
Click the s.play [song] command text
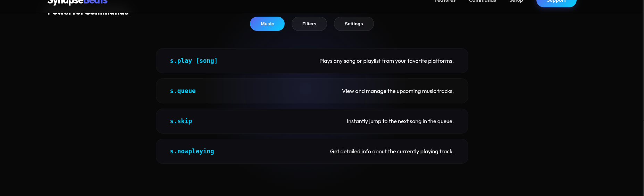(x=193, y=61)
